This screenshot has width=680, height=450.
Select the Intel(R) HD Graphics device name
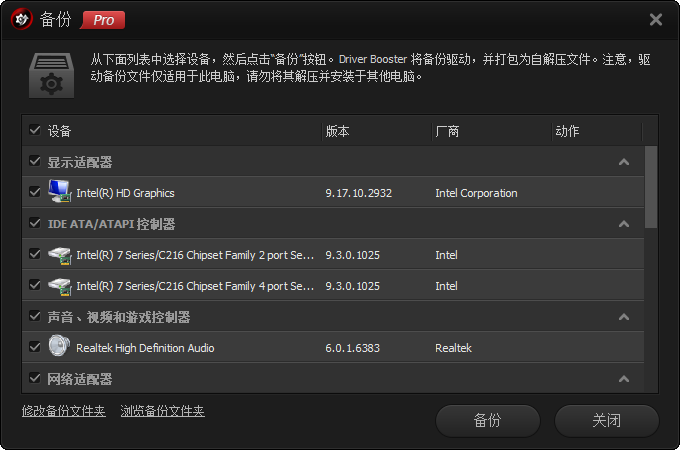coord(125,193)
